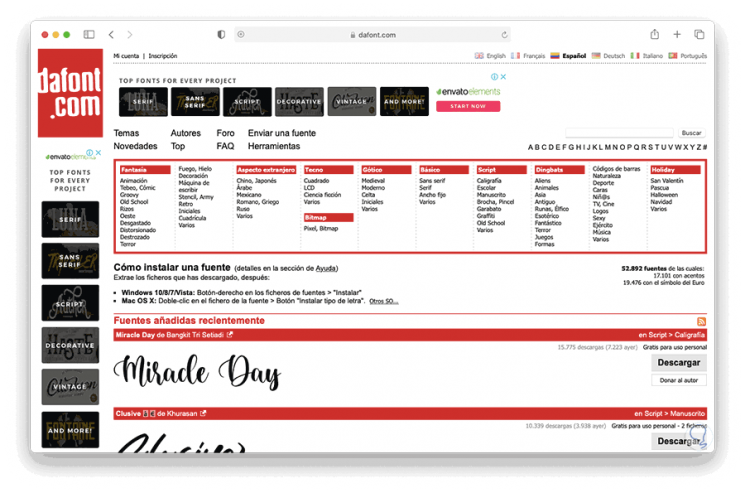Viewport: 745px width, 493px height.
Task: Click the font search field
Action: coord(620,133)
